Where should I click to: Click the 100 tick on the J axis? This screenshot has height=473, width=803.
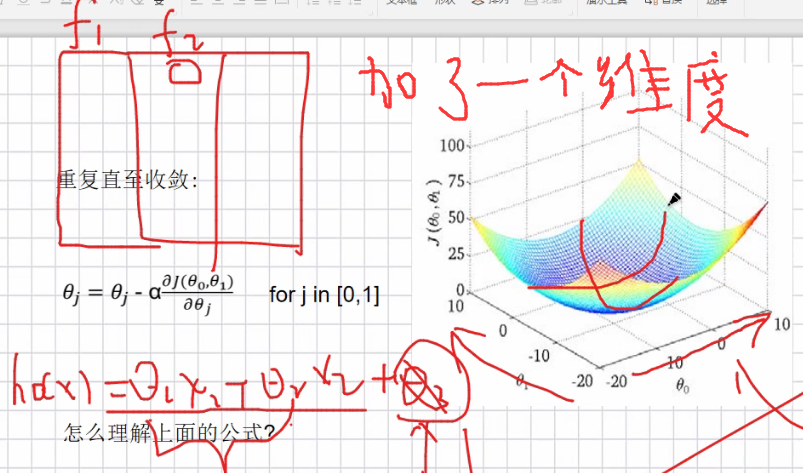tap(452, 145)
